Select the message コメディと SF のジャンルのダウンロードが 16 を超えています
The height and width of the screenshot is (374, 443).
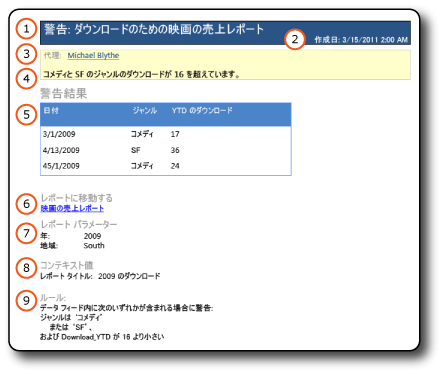[142, 74]
